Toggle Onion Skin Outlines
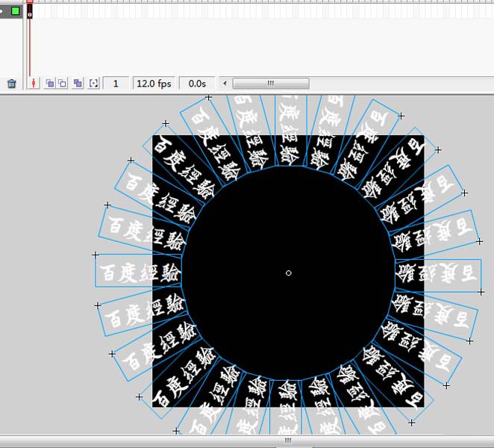 tap(63, 83)
